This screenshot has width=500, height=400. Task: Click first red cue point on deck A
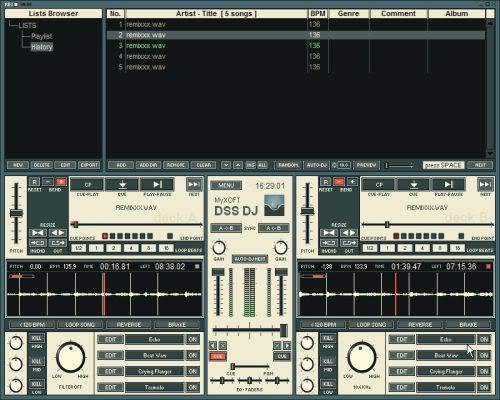[x=105, y=236]
